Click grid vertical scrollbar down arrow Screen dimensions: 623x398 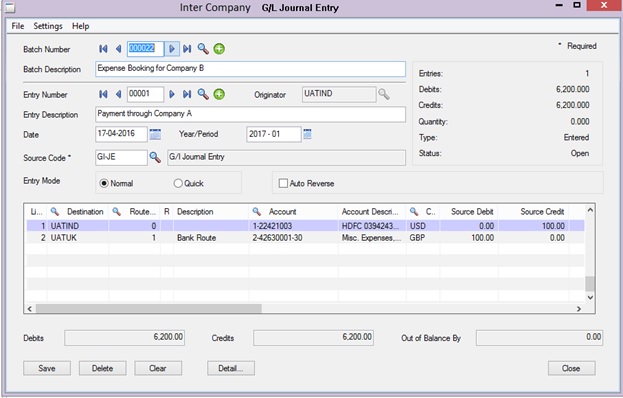[590, 297]
